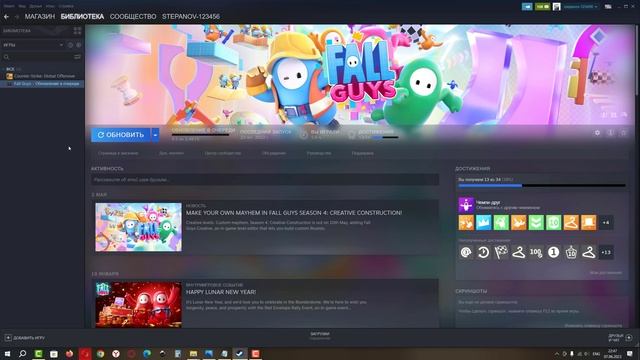Click the blue announcements button in title bar
The height and width of the screenshot is (360, 640).
(x=527, y=7)
